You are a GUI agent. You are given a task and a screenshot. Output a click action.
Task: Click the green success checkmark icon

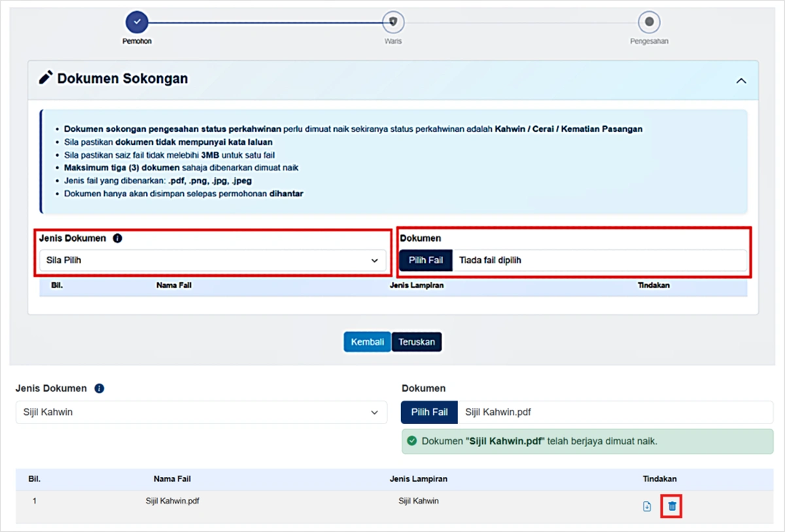(x=412, y=441)
